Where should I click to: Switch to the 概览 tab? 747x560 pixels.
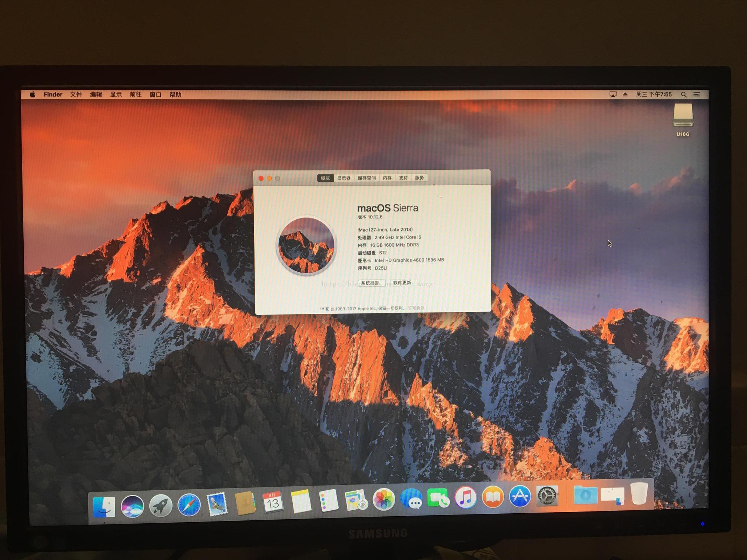[x=325, y=178]
